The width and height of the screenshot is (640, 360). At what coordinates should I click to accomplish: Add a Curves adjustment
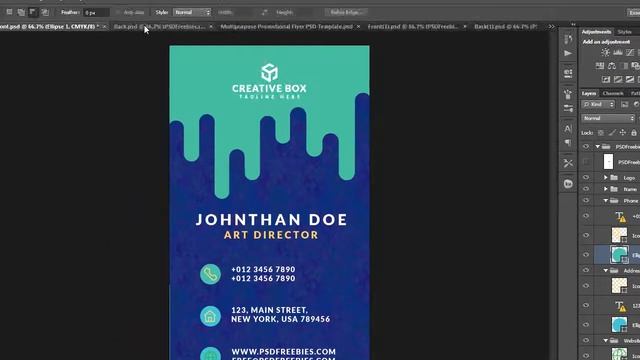click(x=630, y=53)
